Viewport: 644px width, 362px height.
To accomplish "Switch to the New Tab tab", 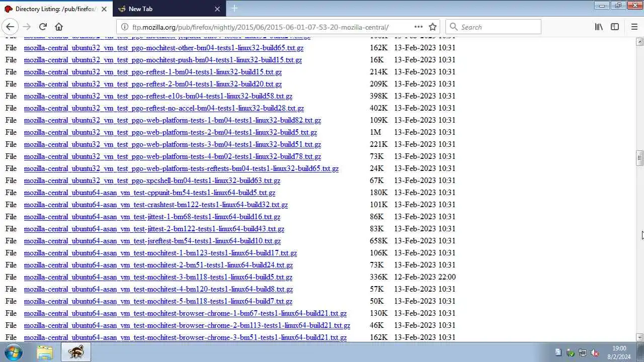I will click(x=170, y=9).
